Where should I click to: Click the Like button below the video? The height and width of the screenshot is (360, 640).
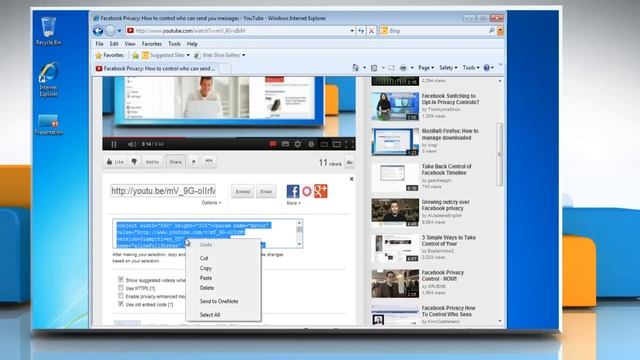pyautogui.click(x=115, y=162)
